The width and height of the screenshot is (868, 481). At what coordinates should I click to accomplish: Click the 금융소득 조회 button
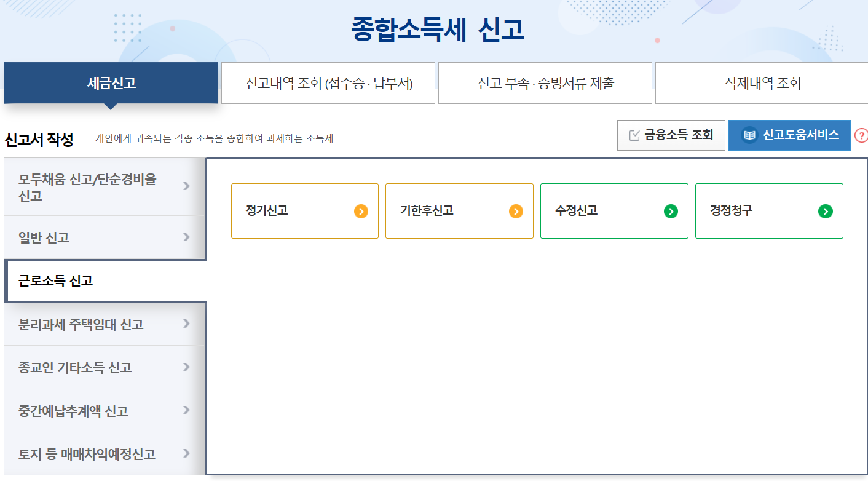671,135
